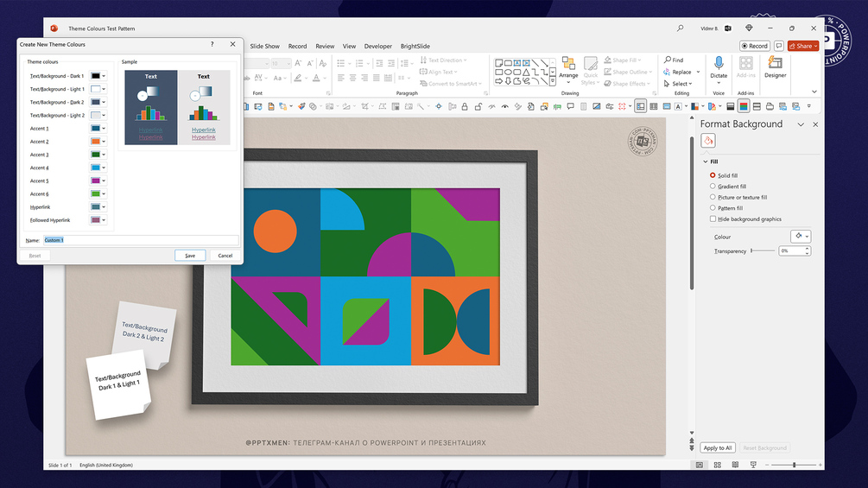Click the Apply to All button
This screenshot has height=488, width=868.
click(718, 447)
